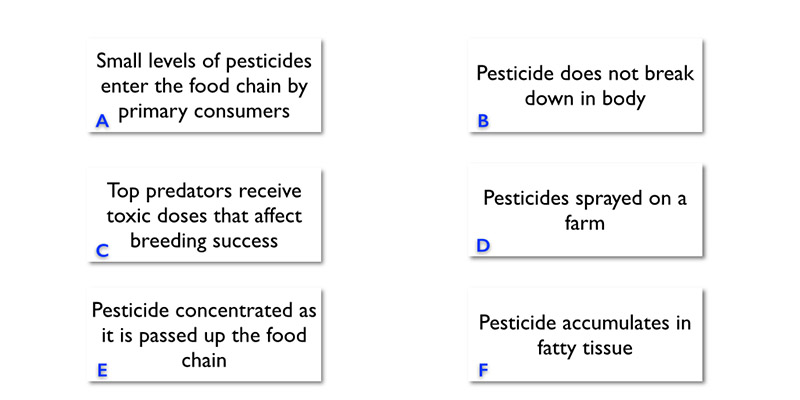
Task: Click the word 'farm' in card D
Action: pos(585,222)
